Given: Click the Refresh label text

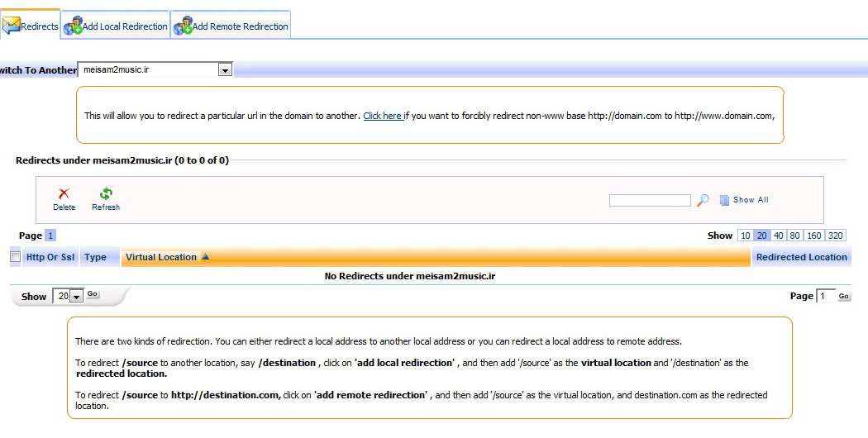Looking at the screenshot, I should point(106,207).
